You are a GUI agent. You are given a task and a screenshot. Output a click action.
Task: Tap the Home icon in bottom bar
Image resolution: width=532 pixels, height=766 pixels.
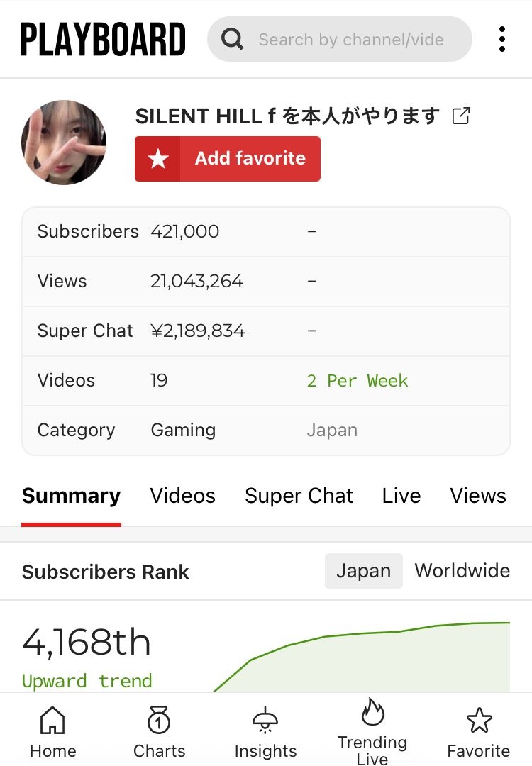(53, 732)
